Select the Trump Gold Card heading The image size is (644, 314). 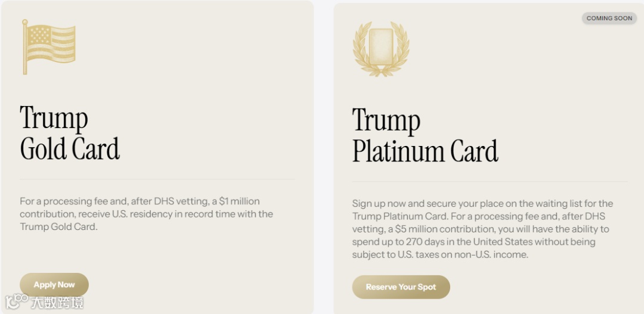point(70,133)
